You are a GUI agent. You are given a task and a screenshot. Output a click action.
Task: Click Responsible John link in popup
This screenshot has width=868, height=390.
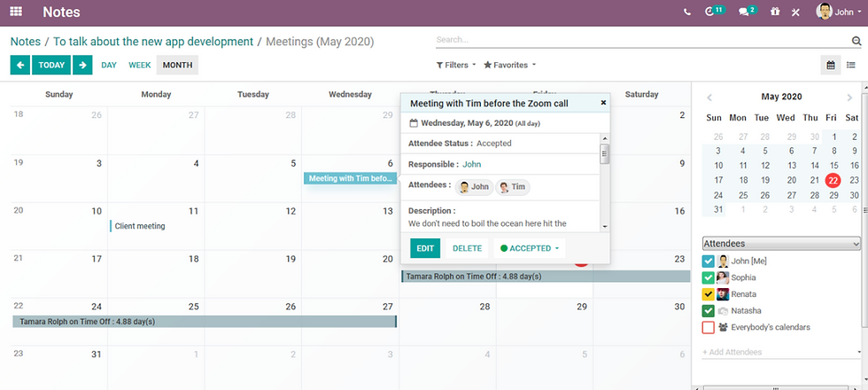471,164
